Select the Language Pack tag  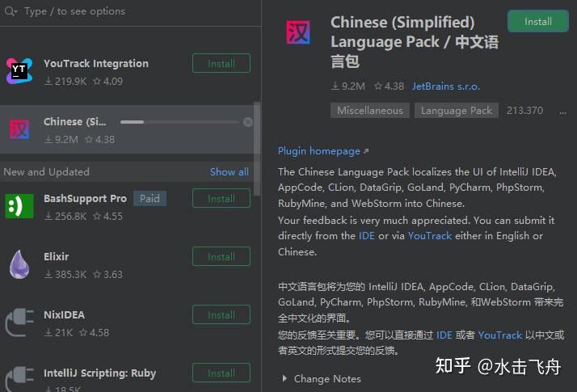(x=456, y=111)
